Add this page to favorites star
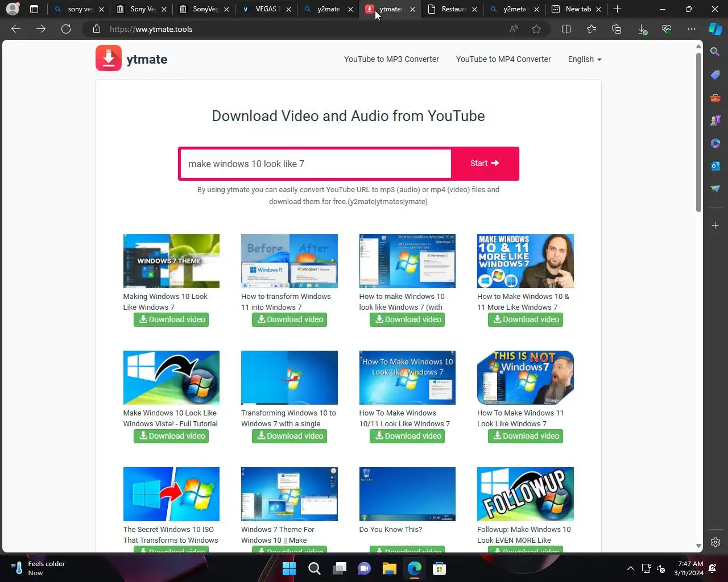728x582 pixels. coord(536,29)
